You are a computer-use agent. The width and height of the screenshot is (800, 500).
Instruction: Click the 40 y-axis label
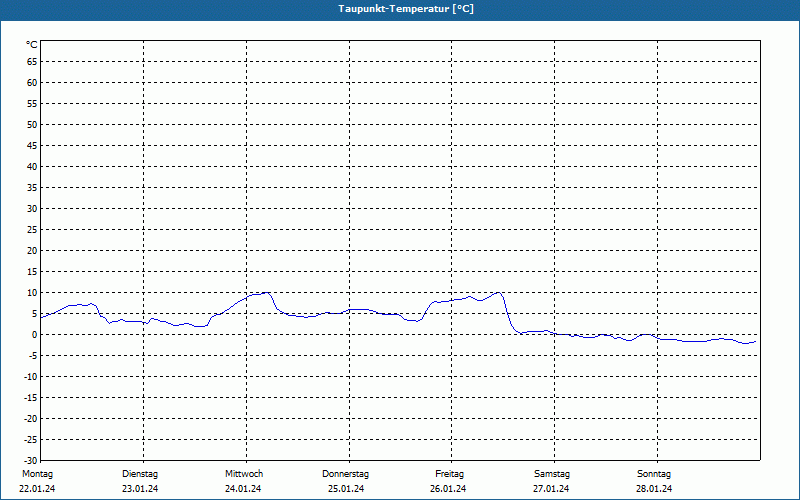pos(32,166)
